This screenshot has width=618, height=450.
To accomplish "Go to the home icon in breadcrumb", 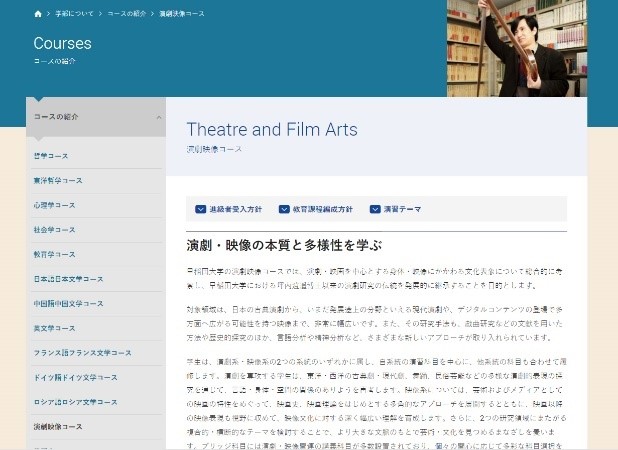I will [38, 14].
